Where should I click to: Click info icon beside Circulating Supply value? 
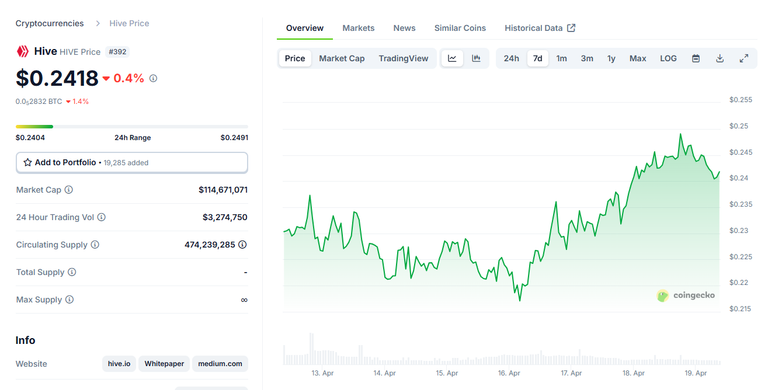242,244
